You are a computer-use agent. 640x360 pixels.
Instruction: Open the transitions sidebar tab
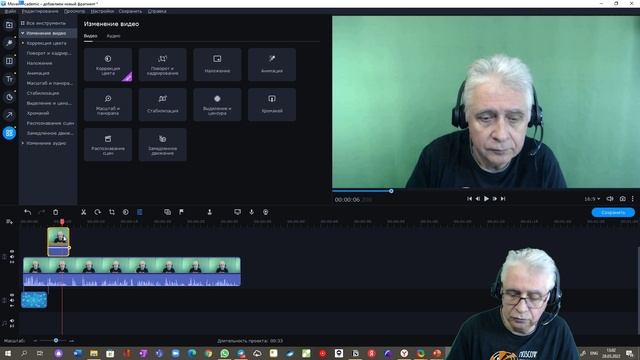click(9, 61)
